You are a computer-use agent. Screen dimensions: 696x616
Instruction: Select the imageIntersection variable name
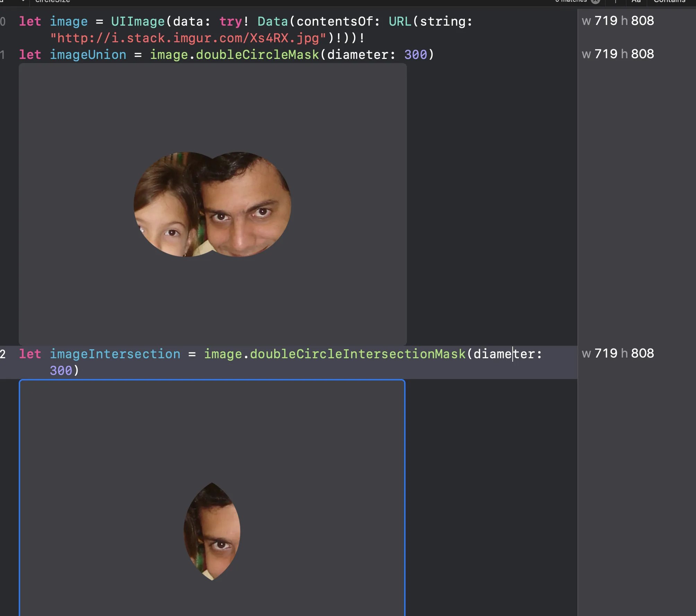point(115,354)
